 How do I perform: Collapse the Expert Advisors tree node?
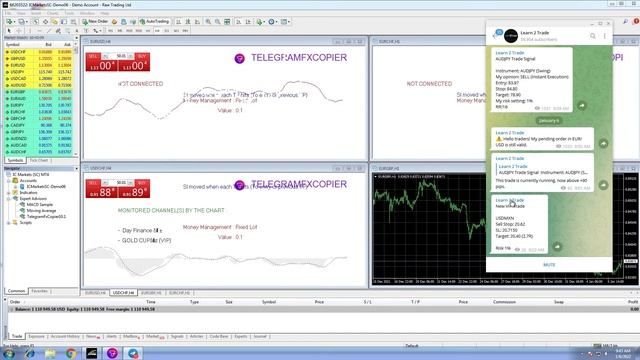click(x=9, y=198)
